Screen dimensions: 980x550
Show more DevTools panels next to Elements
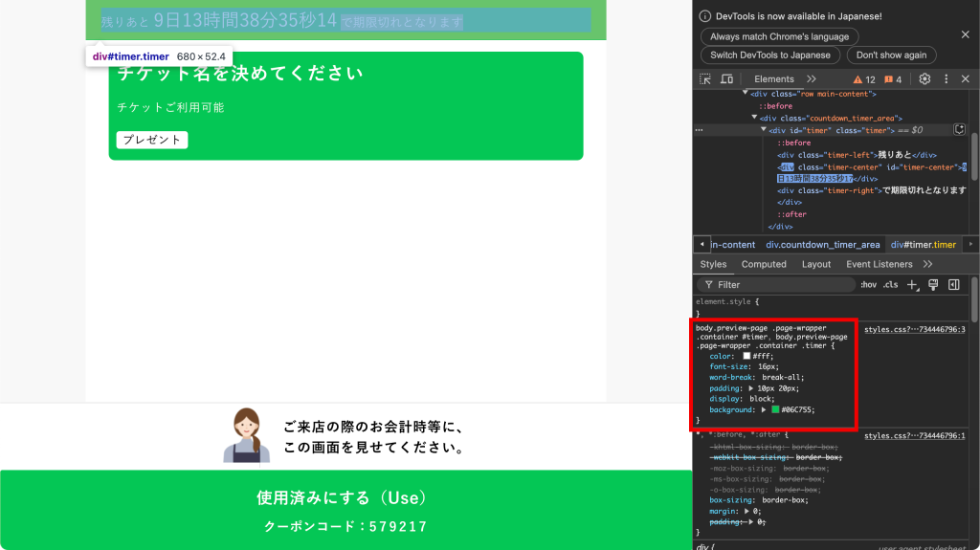coord(812,79)
